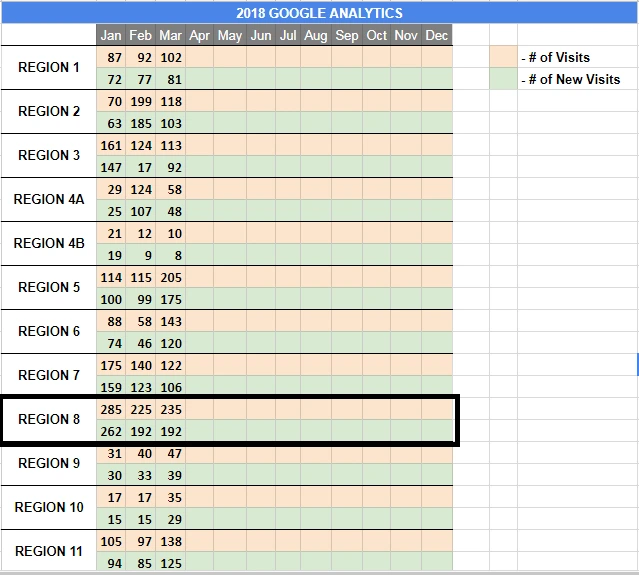
Task: Select Region 5 Mar new visits cell 175
Action: [x=170, y=299]
